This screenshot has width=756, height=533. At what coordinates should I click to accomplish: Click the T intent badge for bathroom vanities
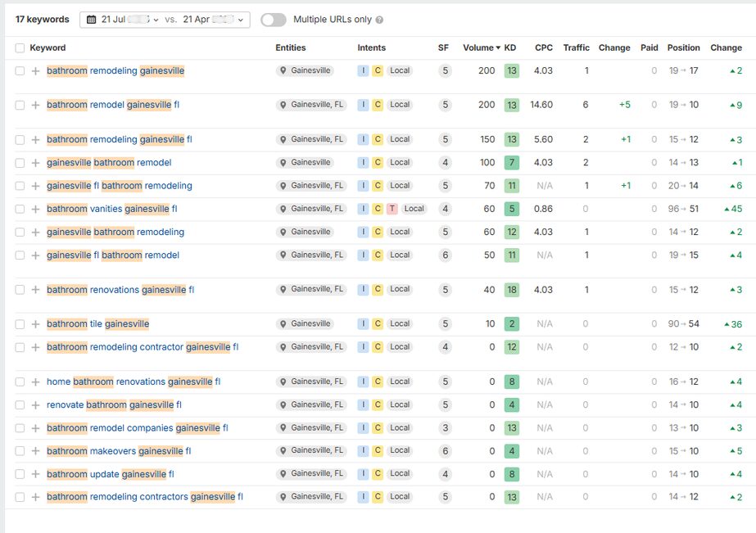coord(392,209)
